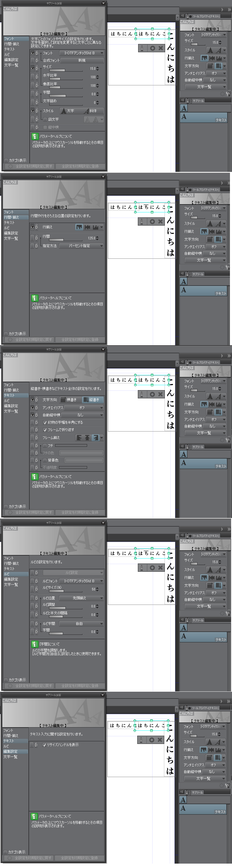Viewport: 232px width, 868px height.
Task: Open font dropdown in the 合成フォント dialog
Action: click(x=82, y=53)
